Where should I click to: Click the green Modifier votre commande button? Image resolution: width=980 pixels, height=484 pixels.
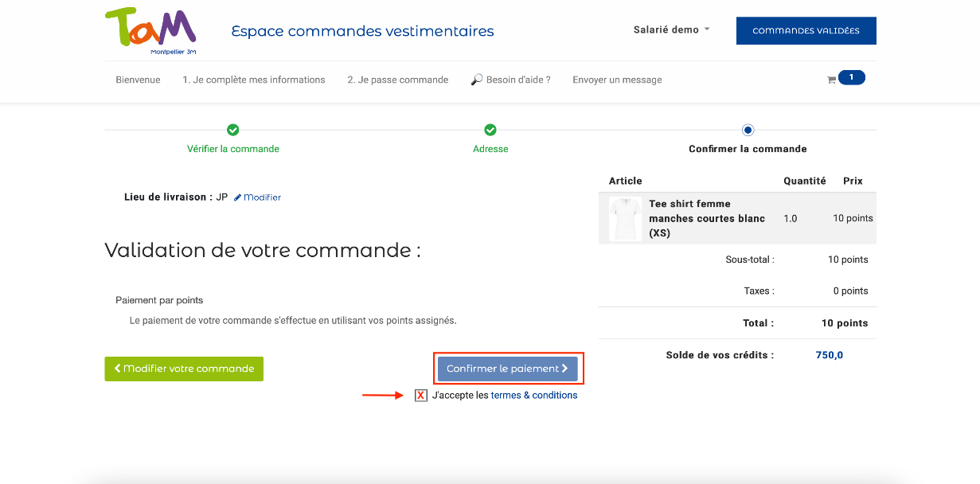(x=184, y=369)
